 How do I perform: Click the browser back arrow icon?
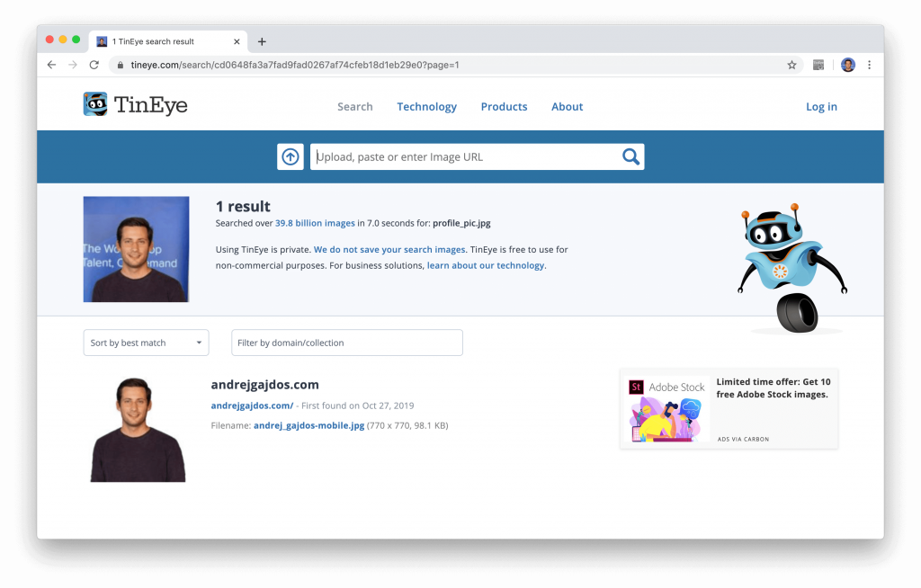(x=51, y=65)
